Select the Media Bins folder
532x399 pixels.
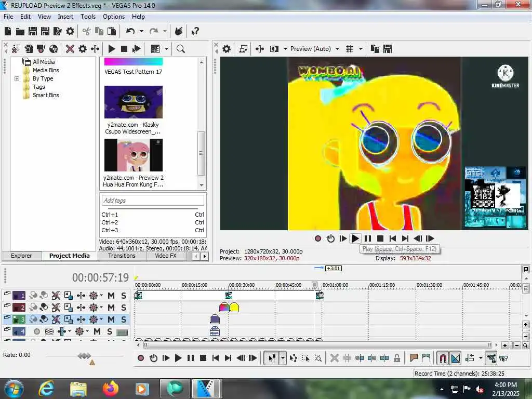(46, 70)
